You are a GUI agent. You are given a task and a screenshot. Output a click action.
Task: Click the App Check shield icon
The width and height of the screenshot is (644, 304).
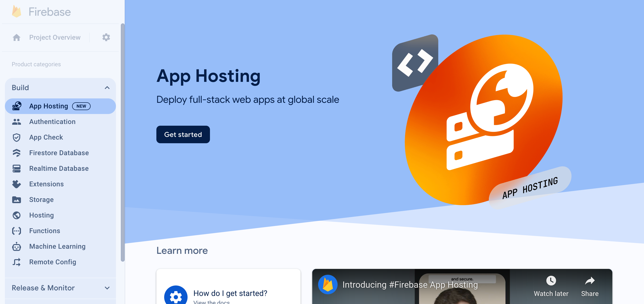click(x=17, y=137)
